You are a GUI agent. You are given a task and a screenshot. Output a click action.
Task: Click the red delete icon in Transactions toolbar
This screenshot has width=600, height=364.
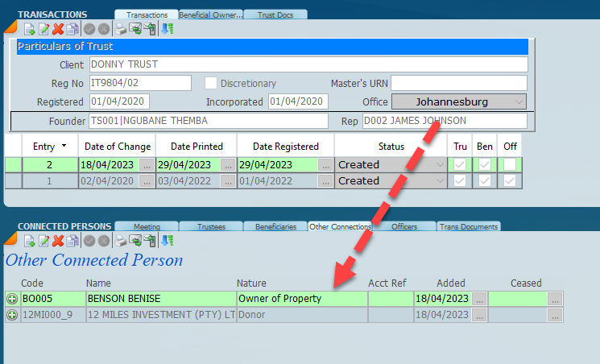[x=58, y=29]
